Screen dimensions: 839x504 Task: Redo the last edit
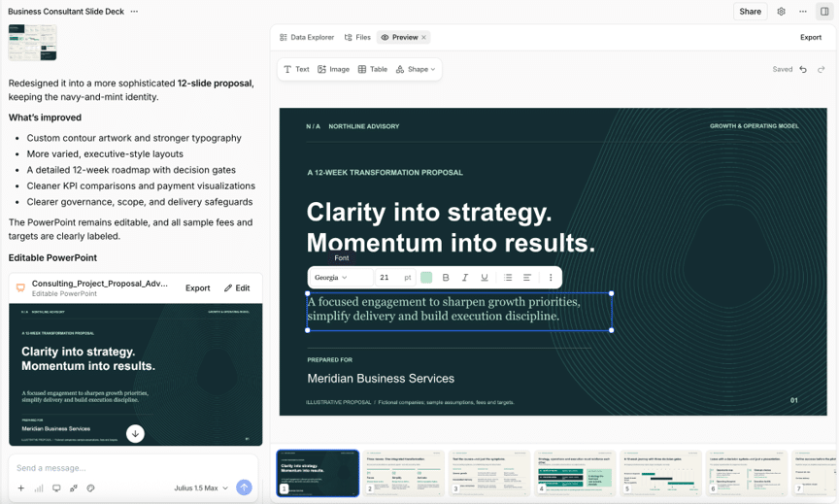tap(821, 69)
